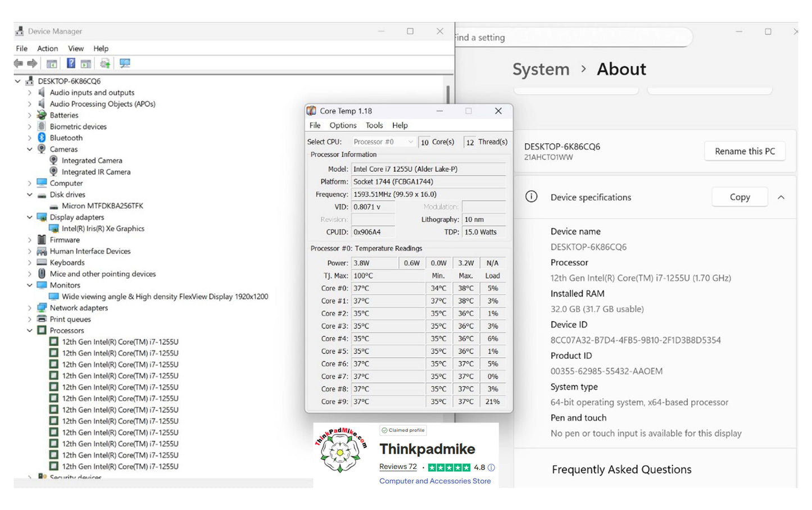Screen dimensions: 812x510
Task: Click the Copy button for device specifications
Action: [x=740, y=197]
